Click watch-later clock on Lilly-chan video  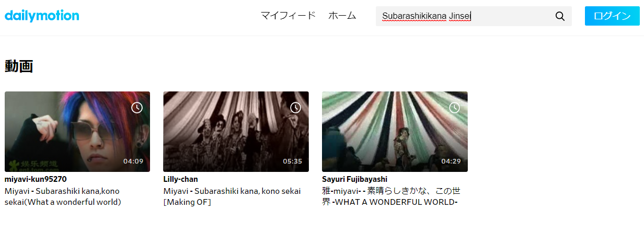(x=296, y=108)
